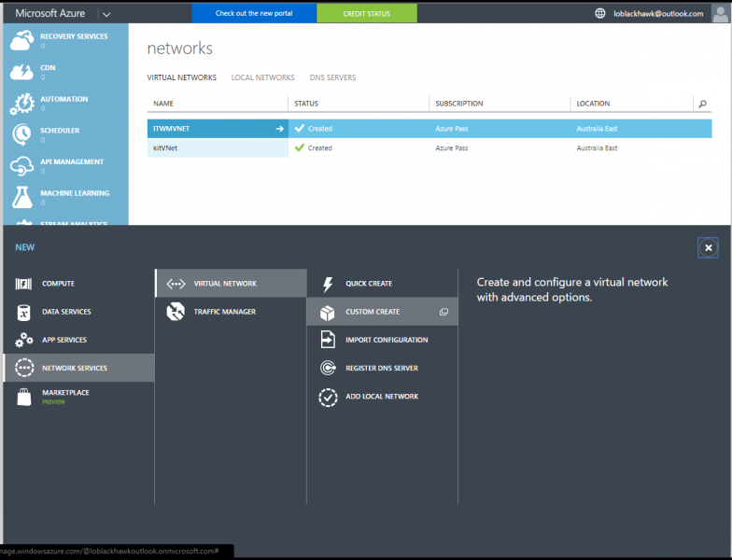Switch to the DNS Servers tab
Image resolution: width=732 pixels, height=560 pixels.
click(x=332, y=77)
